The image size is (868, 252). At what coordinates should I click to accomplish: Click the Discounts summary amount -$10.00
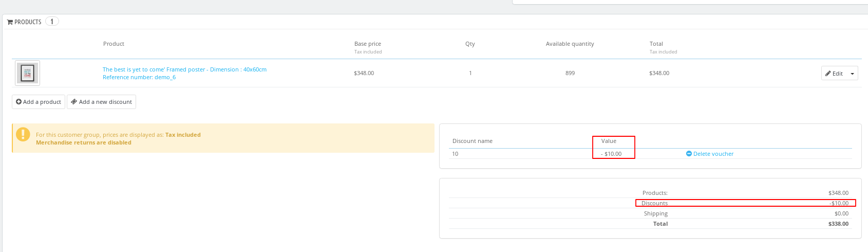tap(839, 203)
